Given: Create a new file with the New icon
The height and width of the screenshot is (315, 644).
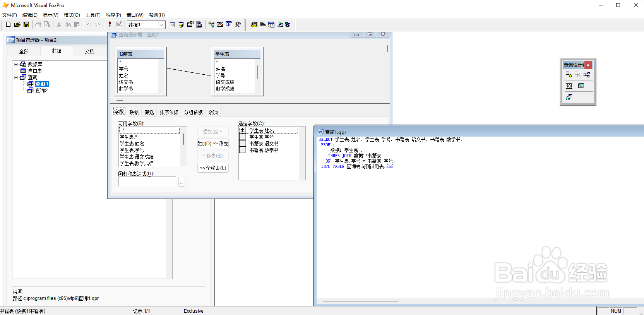Looking at the screenshot, I should click(8, 24).
